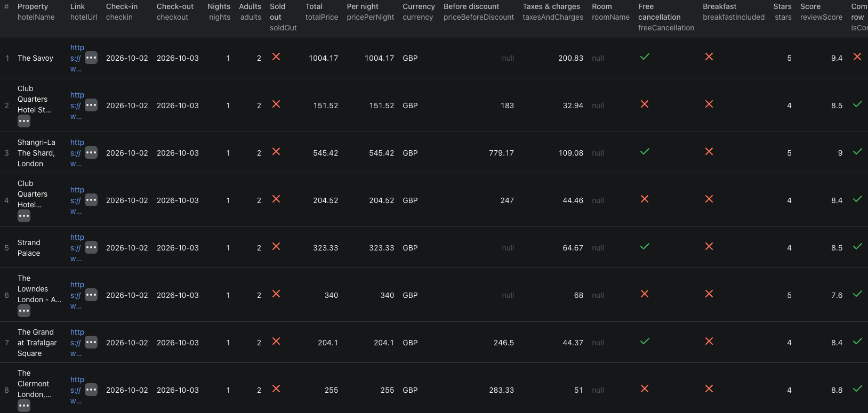Click The Savoy free cancellation checkmark
Image resolution: width=868 pixels, height=413 pixels.
645,56
